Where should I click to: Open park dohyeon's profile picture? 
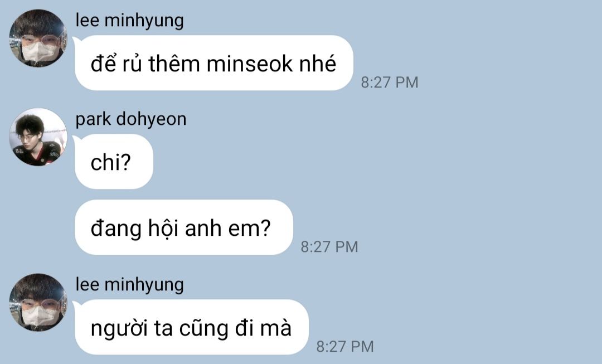[x=38, y=137]
